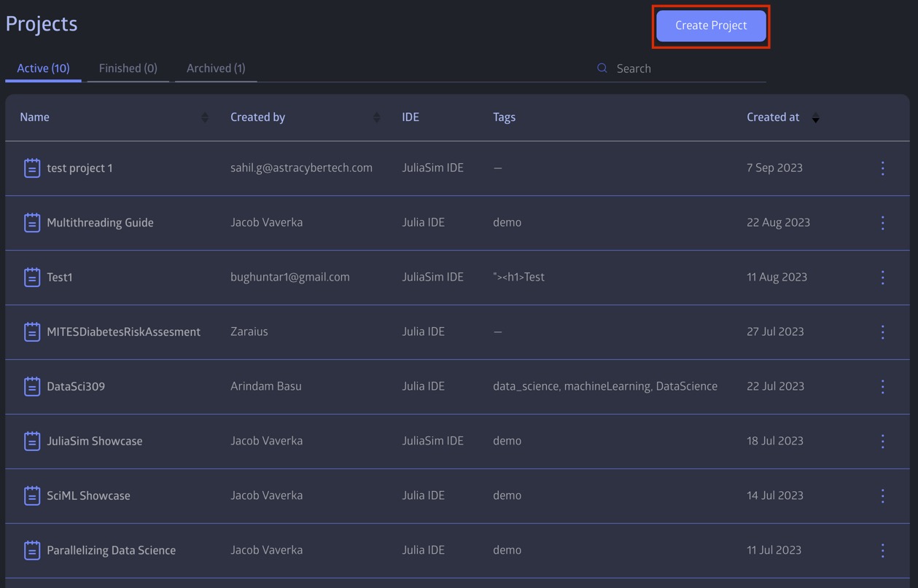Sort table by Name column arrows
Image resolution: width=918 pixels, height=588 pixels.
(205, 117)
